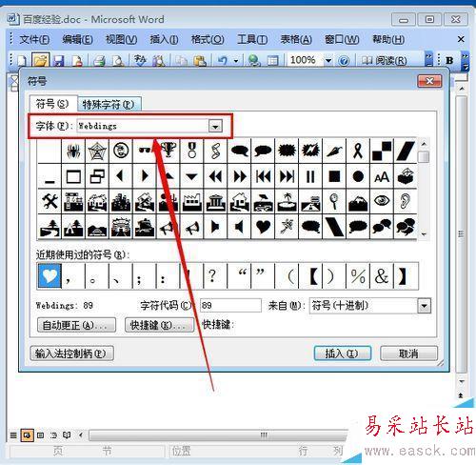Click the Open folder icon in Word toolbar

pyautogui.click(x=41, y=59)
